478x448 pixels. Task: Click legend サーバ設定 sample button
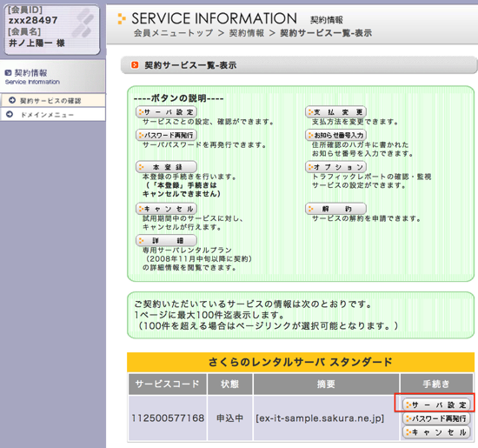pos(166,111)
